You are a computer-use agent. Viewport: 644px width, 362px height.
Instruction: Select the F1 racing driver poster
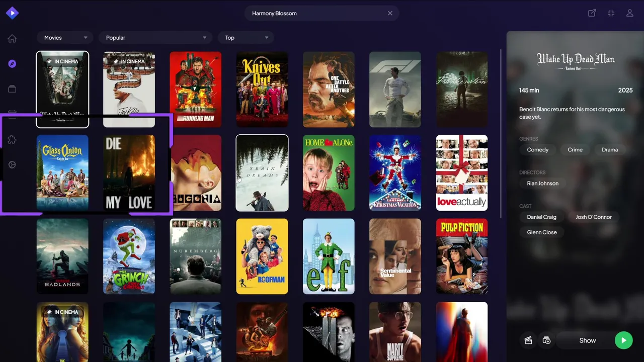[x=395, y=89]
